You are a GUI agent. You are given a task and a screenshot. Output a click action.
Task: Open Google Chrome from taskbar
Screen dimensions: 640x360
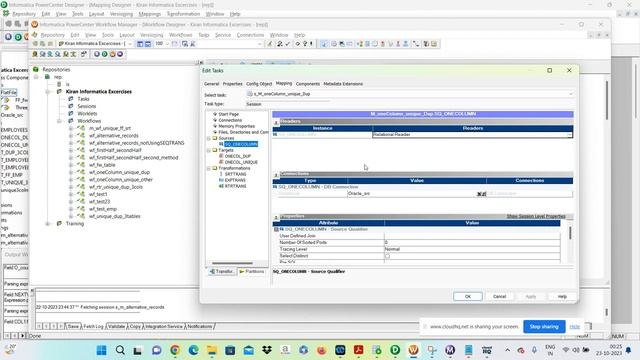(175, 350)
